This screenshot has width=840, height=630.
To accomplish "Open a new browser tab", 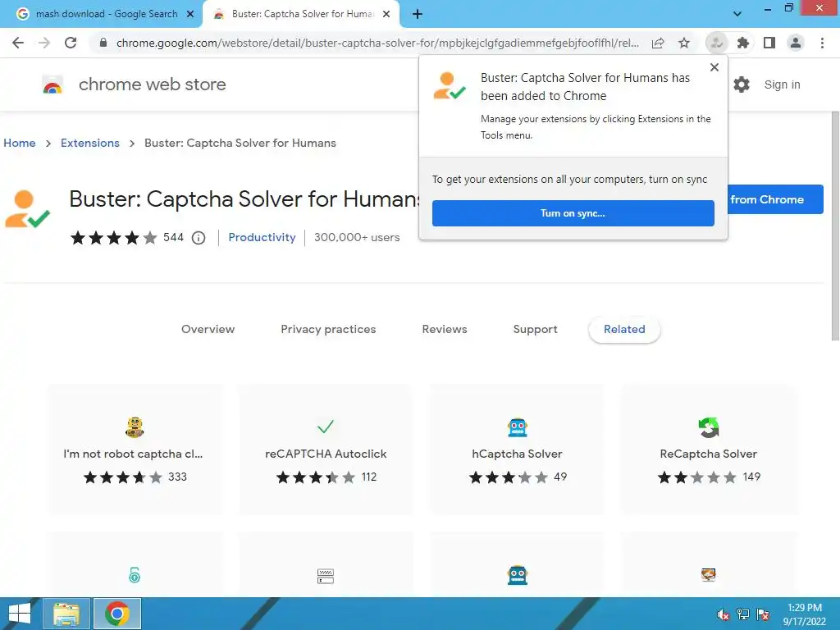I will tap(418, 15).
